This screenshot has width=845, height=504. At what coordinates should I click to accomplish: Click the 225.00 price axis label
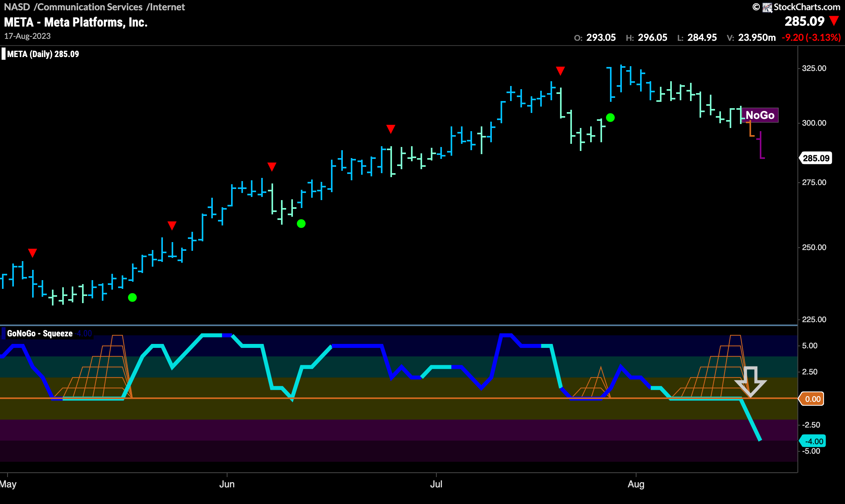[814, 319]
